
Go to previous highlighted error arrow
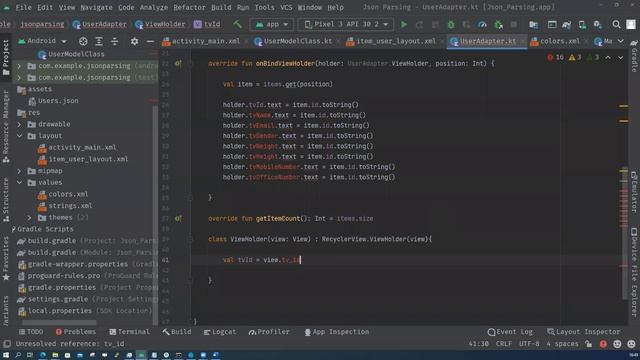pyautogui.click(x=608, y=58)
